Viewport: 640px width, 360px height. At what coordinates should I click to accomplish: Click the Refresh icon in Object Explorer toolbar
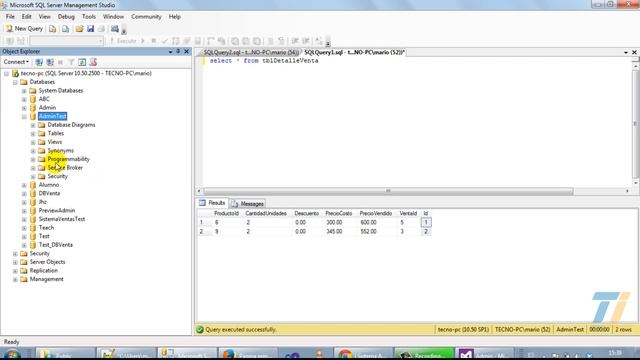click(x=82, y=62)
